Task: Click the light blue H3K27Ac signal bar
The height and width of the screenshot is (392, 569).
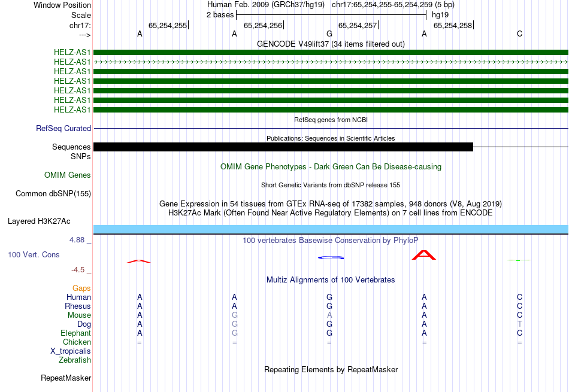Action: (331, 229)
